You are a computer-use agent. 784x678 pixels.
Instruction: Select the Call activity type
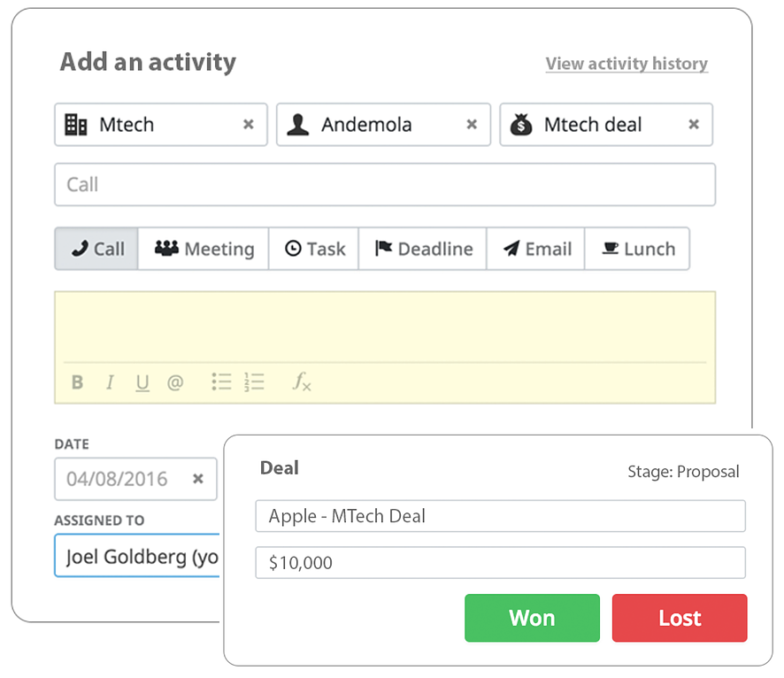[x=97, y=249]
